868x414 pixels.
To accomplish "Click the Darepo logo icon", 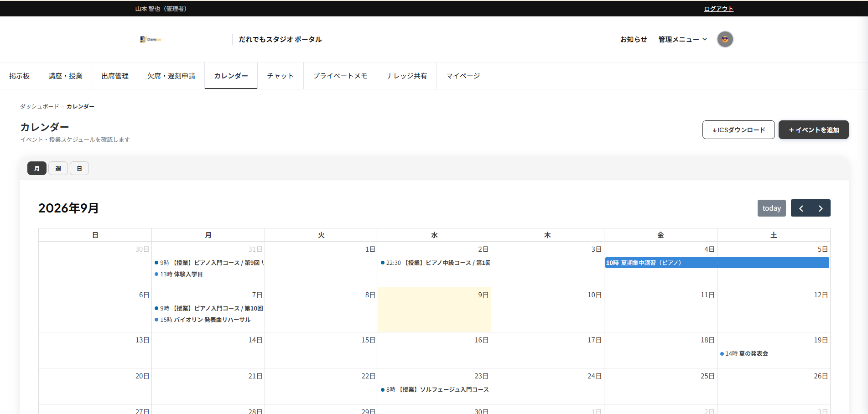I will [x=151, y=39].
